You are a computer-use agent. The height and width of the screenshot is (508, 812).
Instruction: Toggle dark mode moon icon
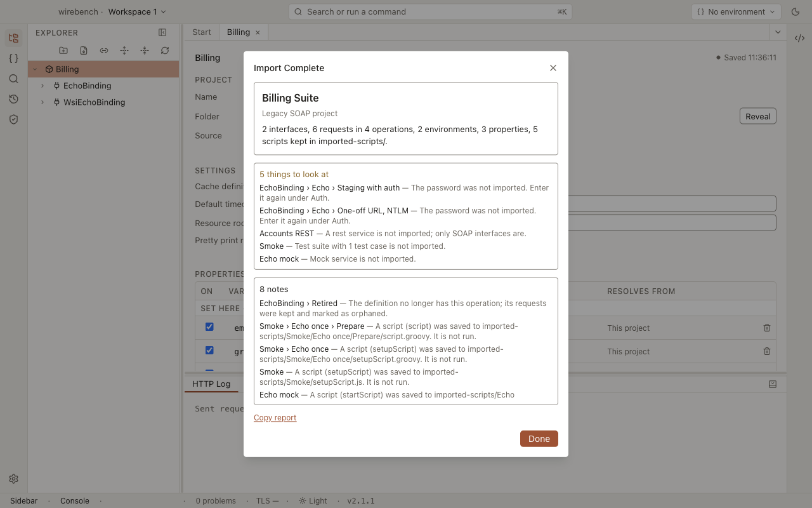(x=796, y=11)
